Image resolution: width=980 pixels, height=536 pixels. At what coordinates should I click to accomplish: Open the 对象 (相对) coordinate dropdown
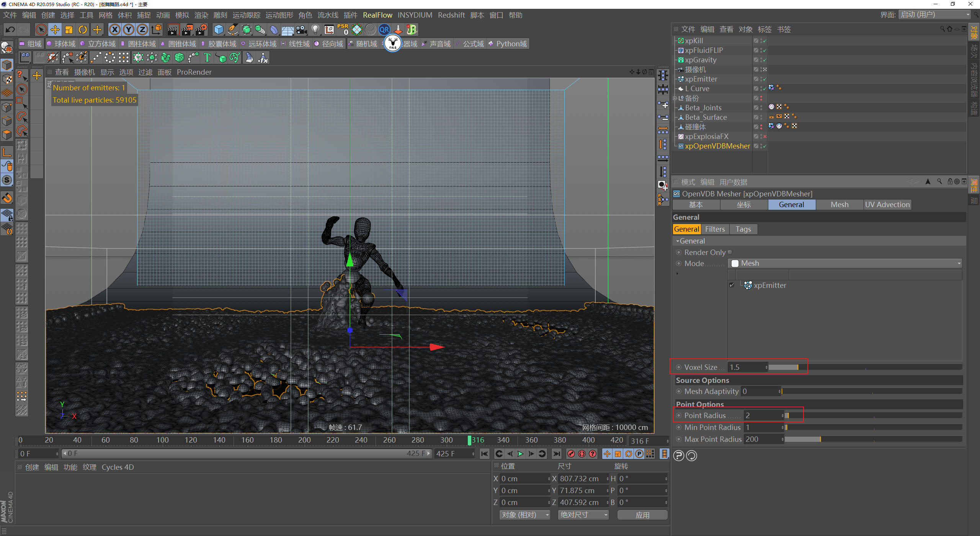(524, 515)
